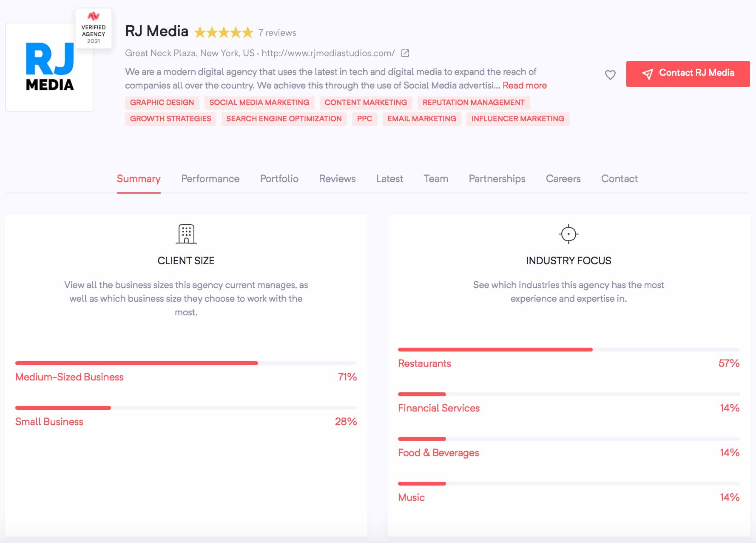The height and width of the screenshot is (543, 756).
Task: Click the PPC tag
Action: pos(365,119)
